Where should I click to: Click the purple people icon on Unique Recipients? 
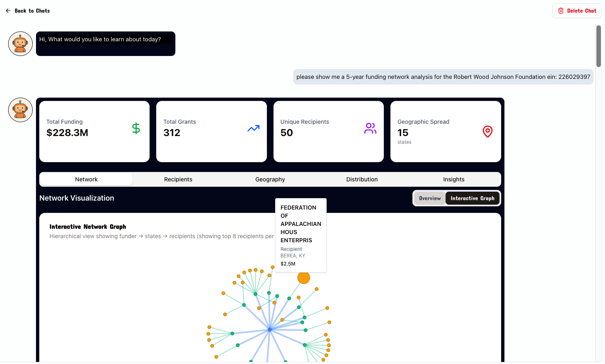point(370,128)
